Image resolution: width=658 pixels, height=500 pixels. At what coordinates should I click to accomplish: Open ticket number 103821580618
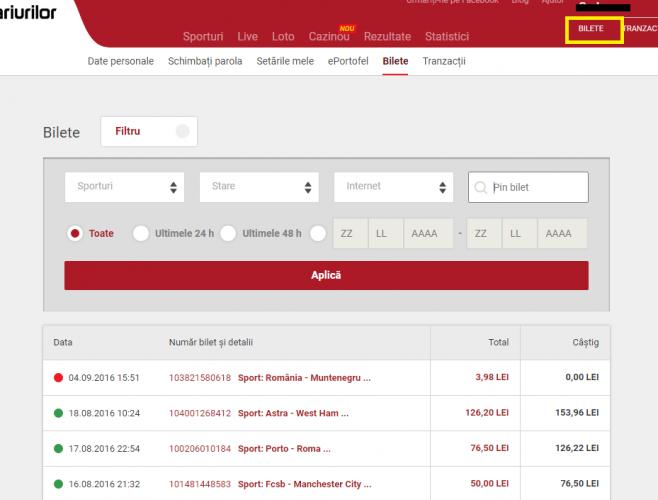coord(200,378)
